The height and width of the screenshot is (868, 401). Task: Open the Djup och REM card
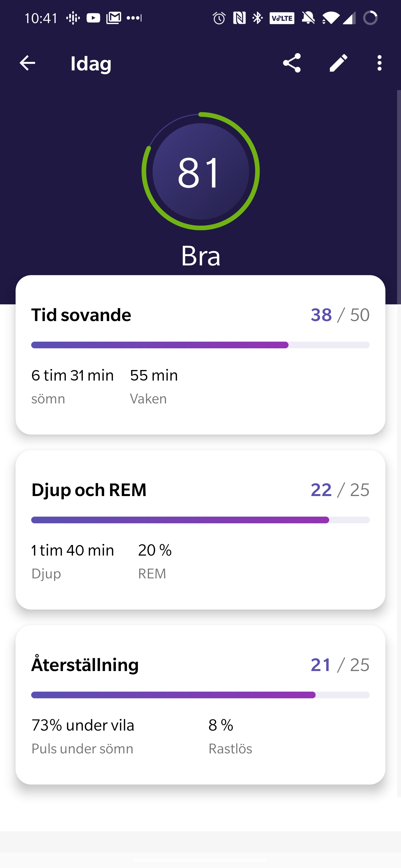pyautogui.click(x=200, y=530)
